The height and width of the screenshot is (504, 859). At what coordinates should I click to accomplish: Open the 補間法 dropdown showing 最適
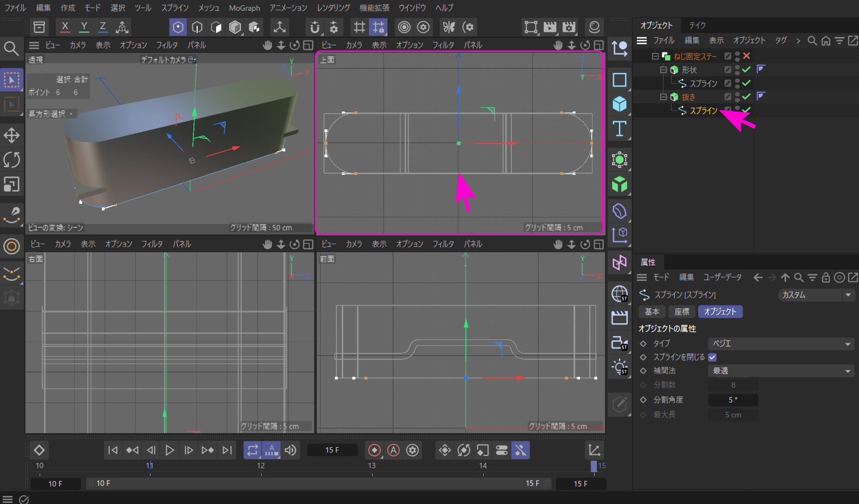pyautogui.click(x=780, y=371)
